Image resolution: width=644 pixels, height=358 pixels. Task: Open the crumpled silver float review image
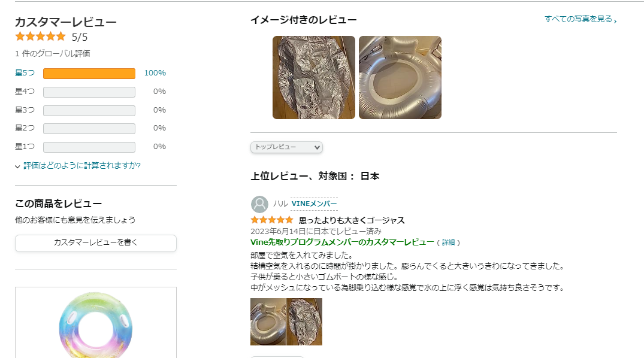coord(313,77)
